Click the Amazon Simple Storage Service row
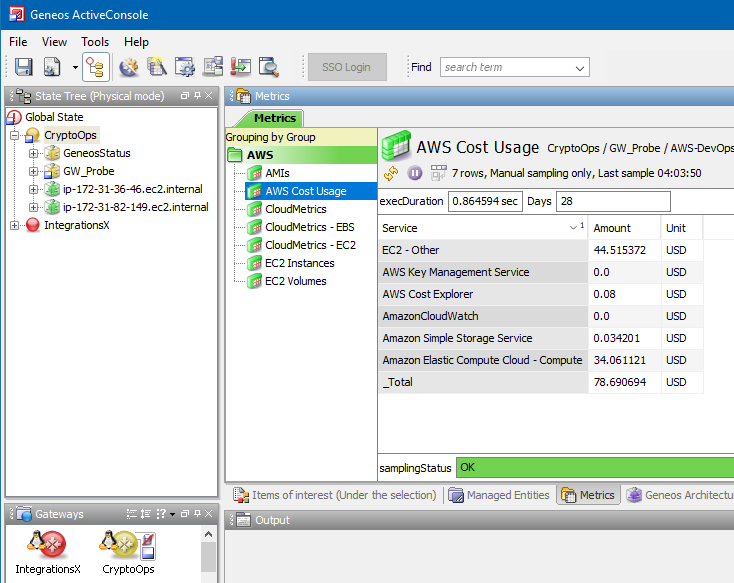This screenshot has height=583, width=734. pos(540,338)
